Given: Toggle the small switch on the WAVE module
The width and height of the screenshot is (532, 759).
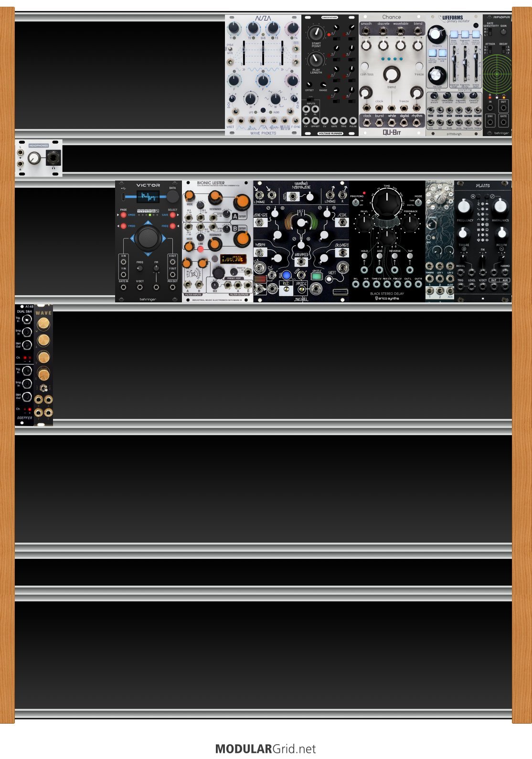Looking at the screenshot, I should tap(43, 388).
